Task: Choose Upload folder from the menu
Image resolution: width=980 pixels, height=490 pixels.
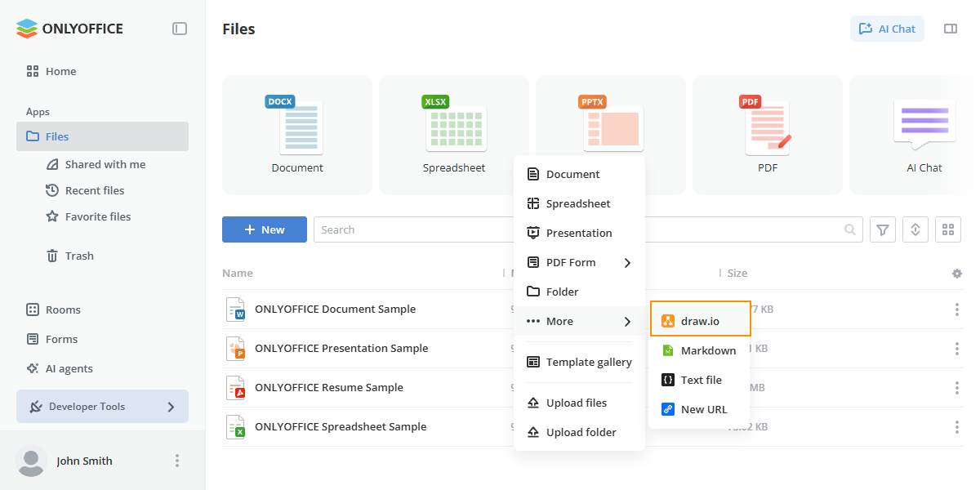Action: tap(579, 432)
